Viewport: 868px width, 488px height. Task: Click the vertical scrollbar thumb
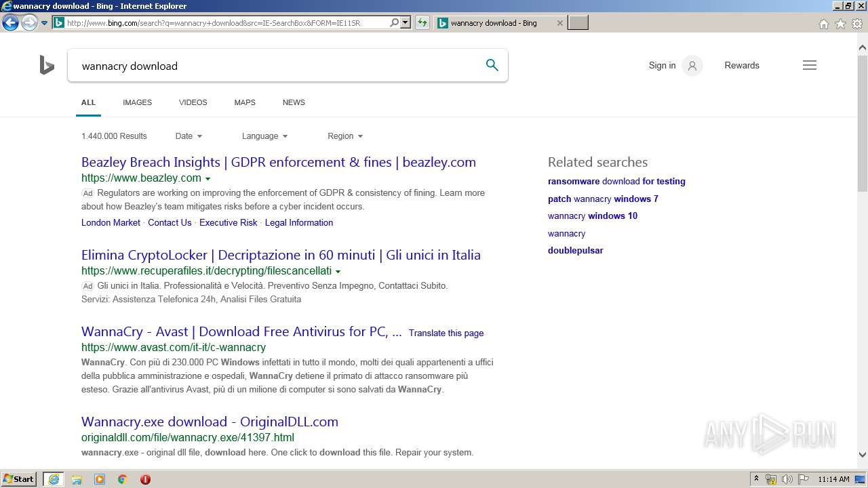[862, 123]
